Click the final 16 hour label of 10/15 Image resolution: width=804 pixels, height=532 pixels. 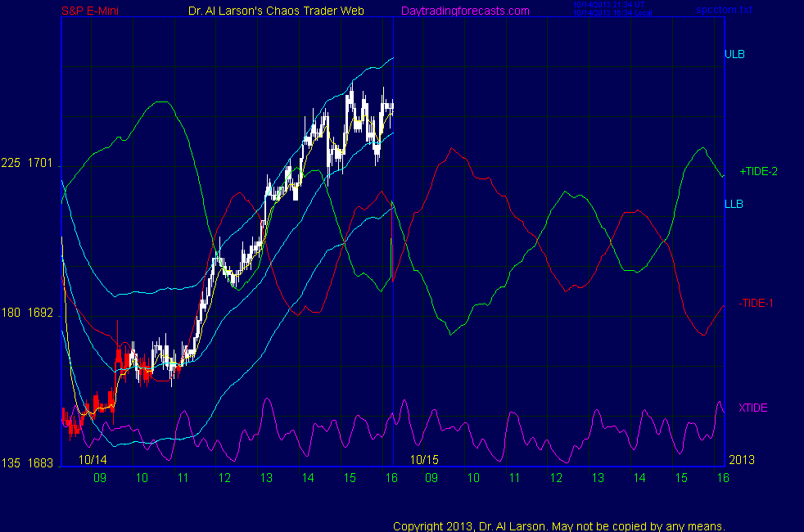pos(723,478)
